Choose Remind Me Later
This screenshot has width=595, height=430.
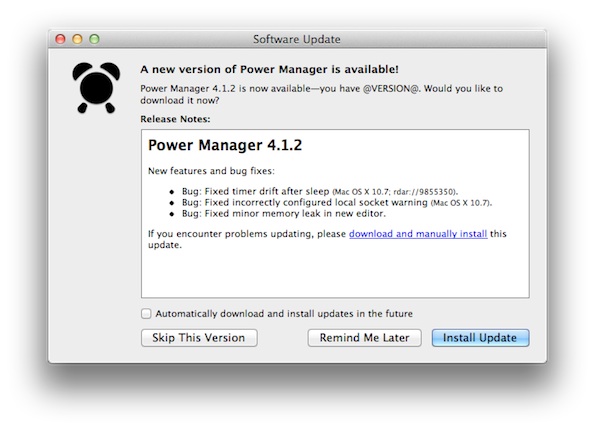pyautogui.click(x=364, y=338)
